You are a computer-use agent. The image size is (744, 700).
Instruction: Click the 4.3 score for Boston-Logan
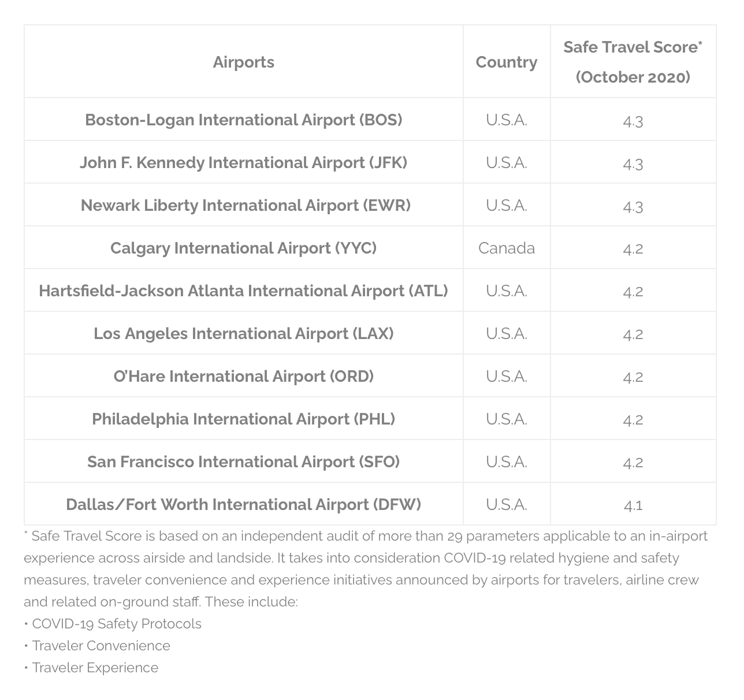(x=633, y=121)
